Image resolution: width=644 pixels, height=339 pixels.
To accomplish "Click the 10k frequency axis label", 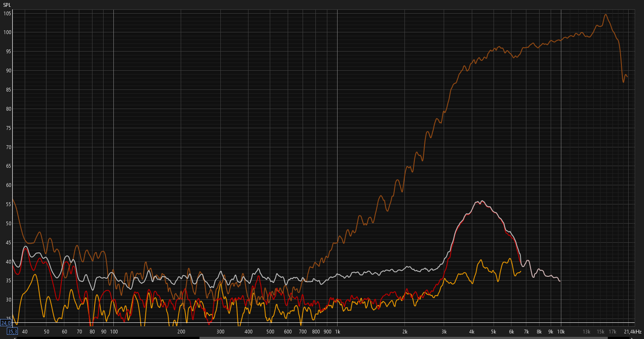I will click(x=561, y=331).
